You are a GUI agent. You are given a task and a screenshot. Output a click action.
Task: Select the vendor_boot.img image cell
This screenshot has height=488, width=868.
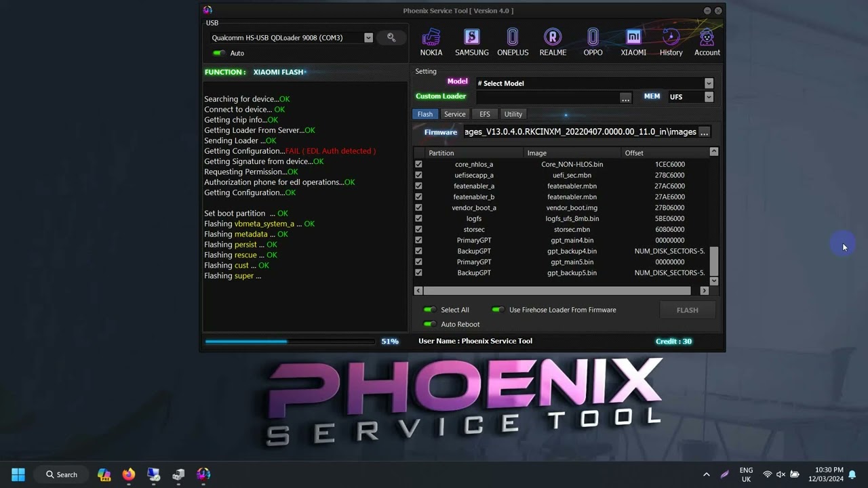point(572,207)
